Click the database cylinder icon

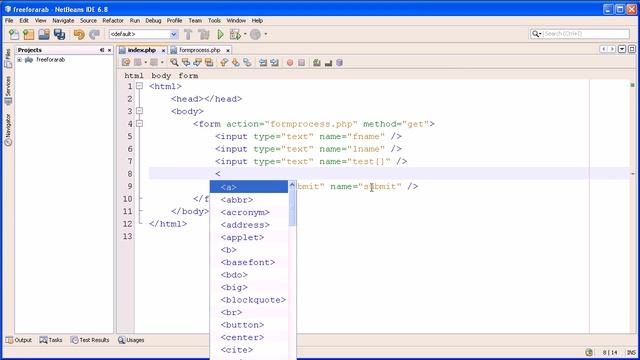tap(340, 62)
